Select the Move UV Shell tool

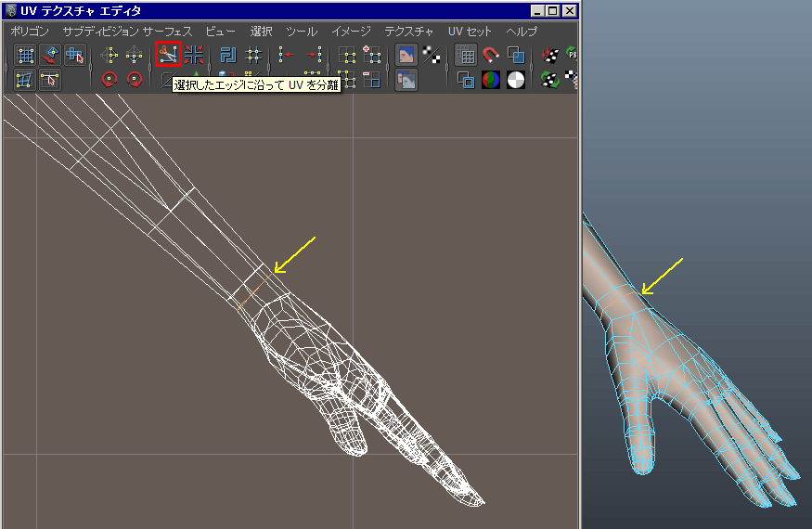pyautogui.click(x=74, y=55)
